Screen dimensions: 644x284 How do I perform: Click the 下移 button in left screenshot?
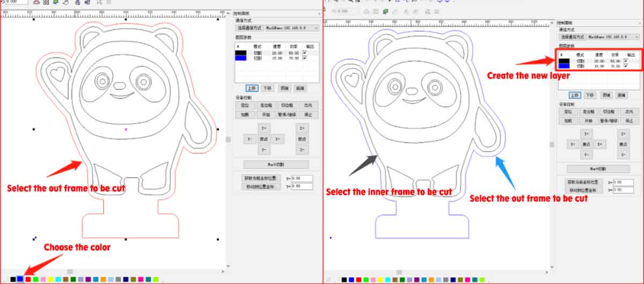coord(267,88)
